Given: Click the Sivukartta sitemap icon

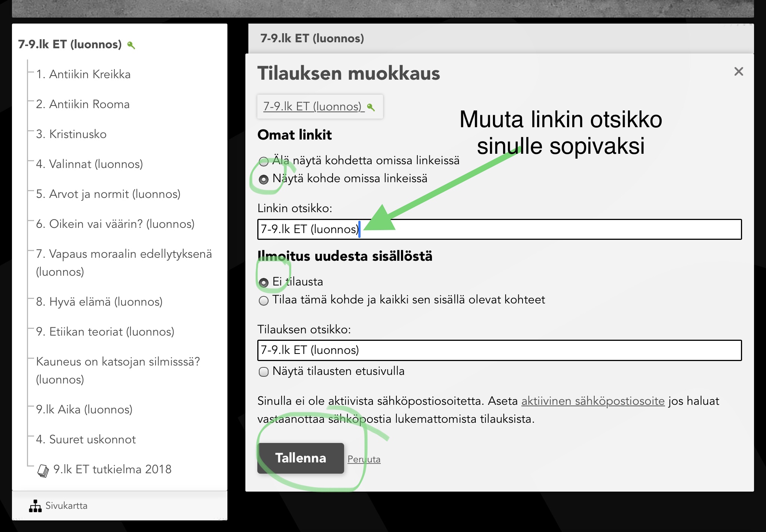Looking at the screenshot, I should 35,506.
